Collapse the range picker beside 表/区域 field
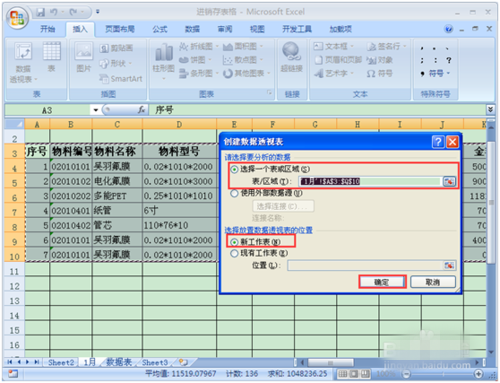This screenshot has width=500, height=383. (449, 181)
